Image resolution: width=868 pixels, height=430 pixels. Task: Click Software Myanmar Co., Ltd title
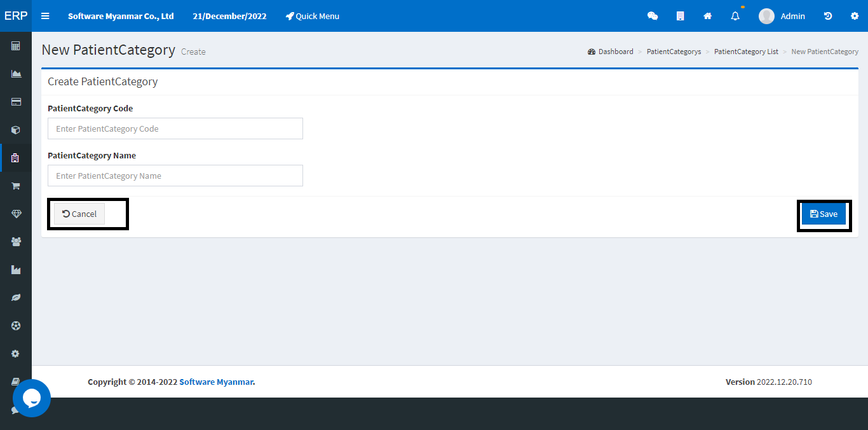[x=121, y=16]
